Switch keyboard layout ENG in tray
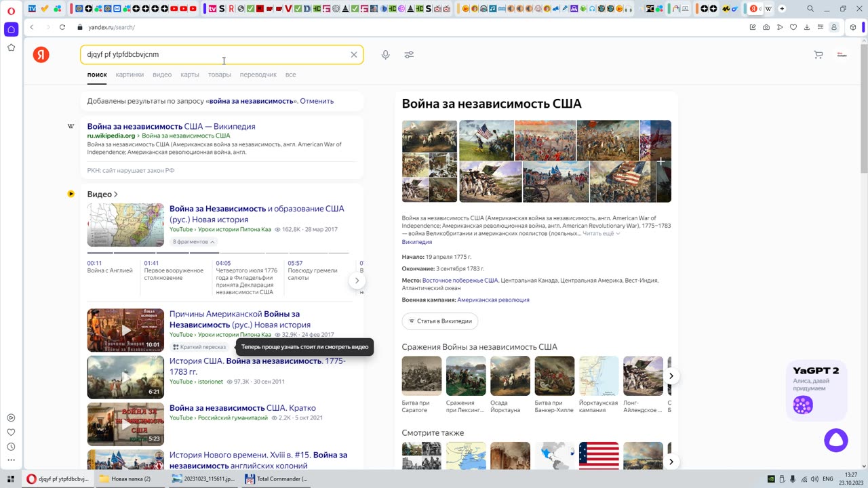This screenshot has height=488, width=868. pos(828,479)
